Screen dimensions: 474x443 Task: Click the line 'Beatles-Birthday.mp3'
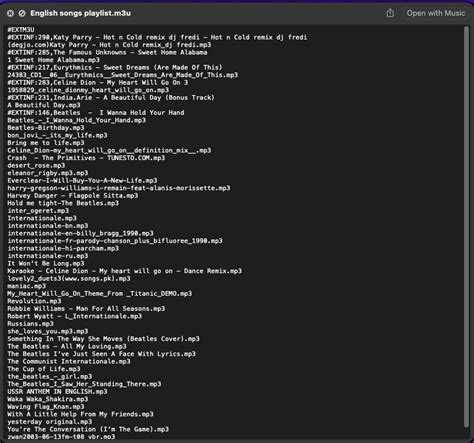point(46,128)
